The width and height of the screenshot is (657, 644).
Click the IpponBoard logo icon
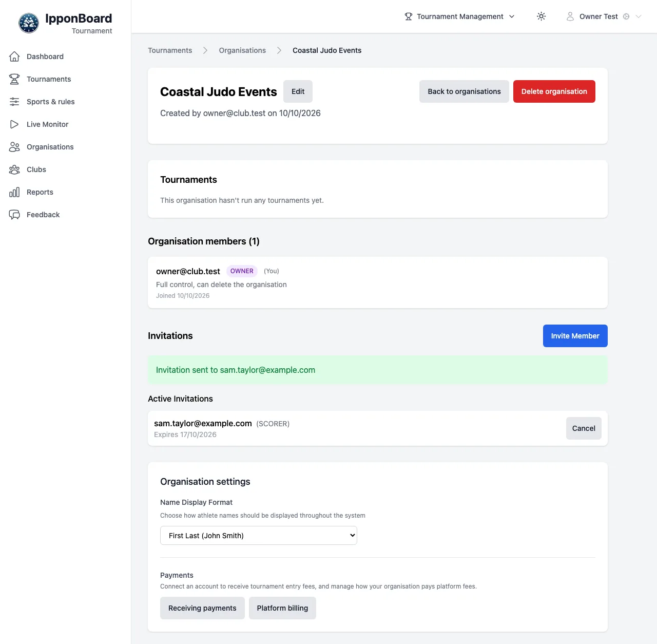tap(29, 23)
